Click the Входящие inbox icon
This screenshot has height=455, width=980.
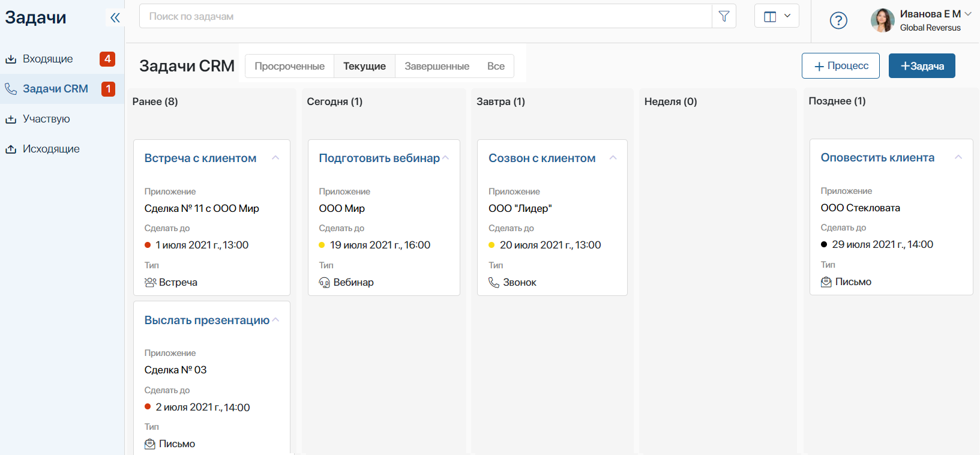click(11, 59)
